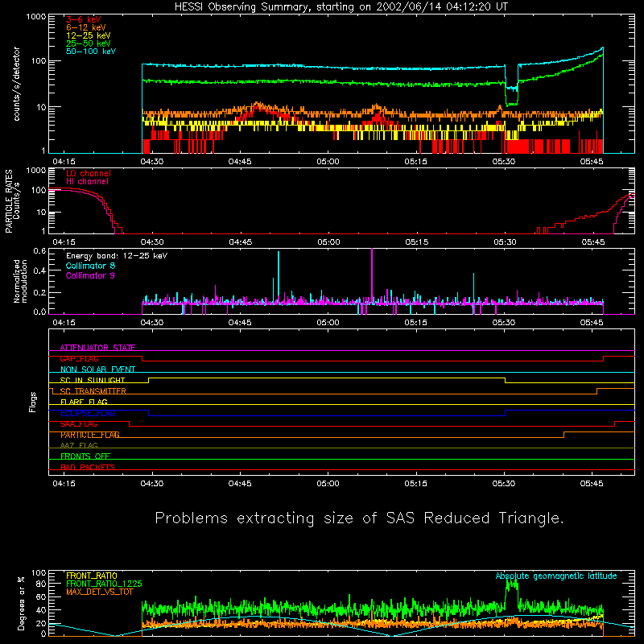The image size is (644, 644).
Task: Click the PARTICLE_FLAG label
Action: pyautogui.click(x=90, y=435)
